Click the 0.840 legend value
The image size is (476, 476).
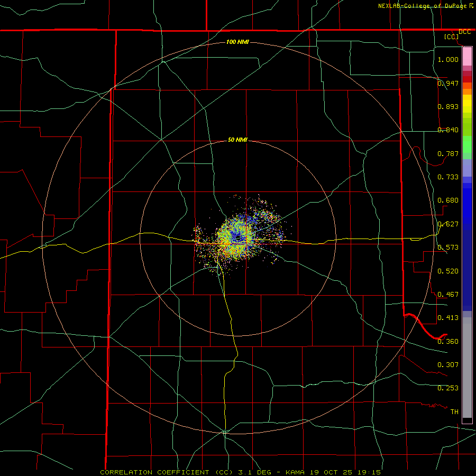click(448, 130)
